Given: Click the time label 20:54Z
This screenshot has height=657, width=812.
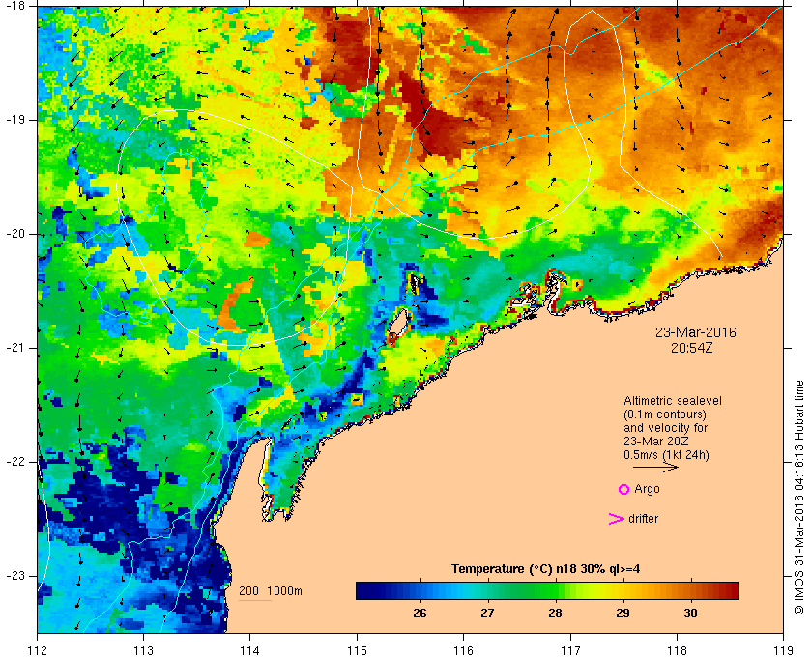Looking at the screenshot, I should click(692, 348).
